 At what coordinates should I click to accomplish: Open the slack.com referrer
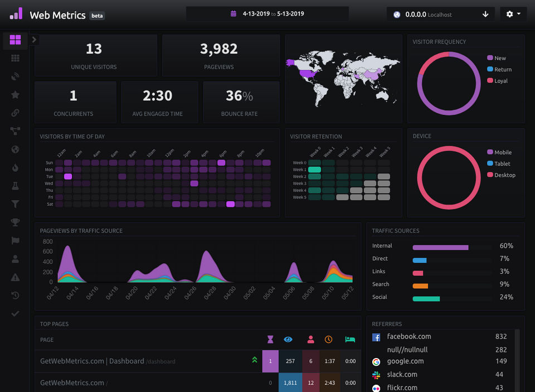402,375
